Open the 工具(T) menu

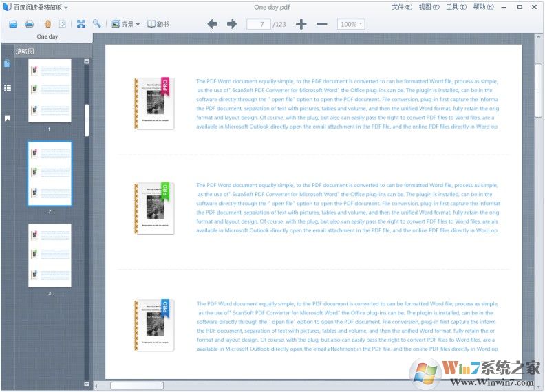456,7
